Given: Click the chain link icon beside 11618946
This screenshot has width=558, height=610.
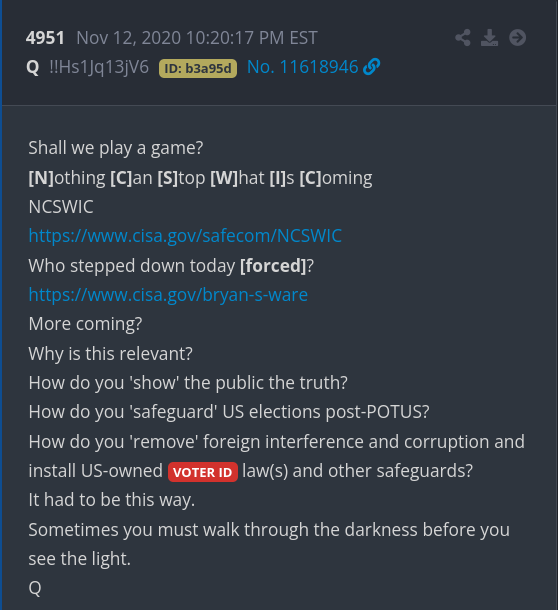Looking at the screenshot, I should coord(372,67).
